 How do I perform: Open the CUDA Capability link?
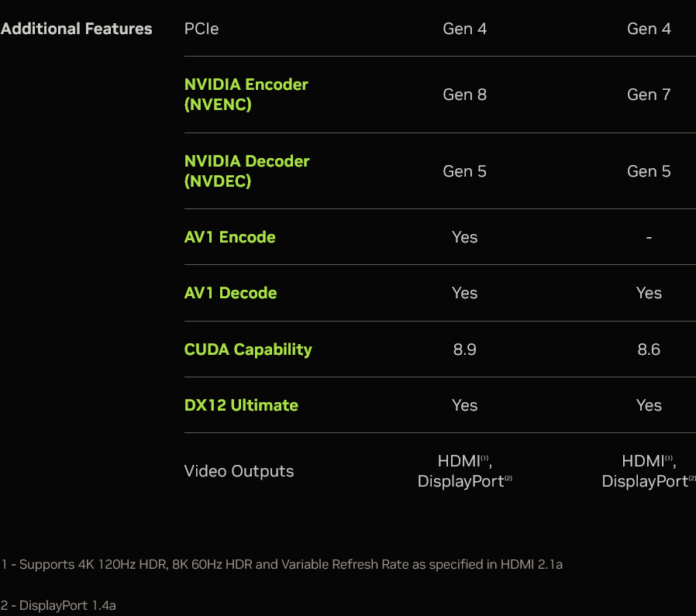[248, 349]
